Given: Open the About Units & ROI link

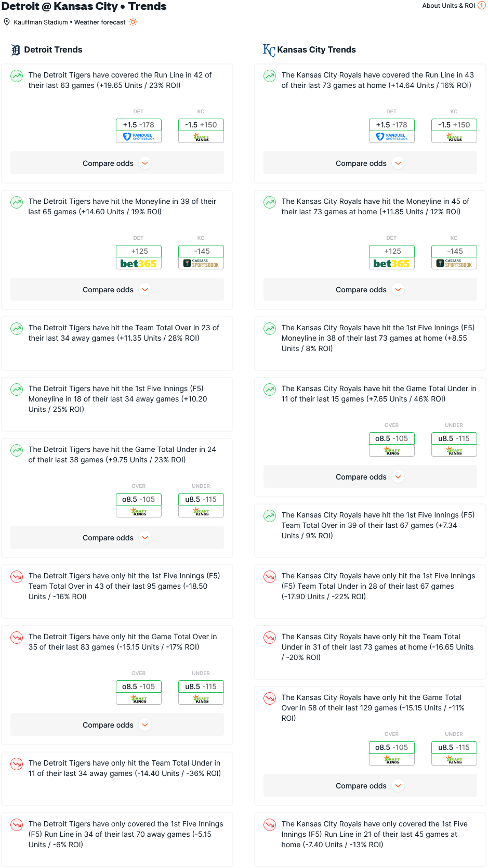Looking at the screenshot, I should point(449,6).
